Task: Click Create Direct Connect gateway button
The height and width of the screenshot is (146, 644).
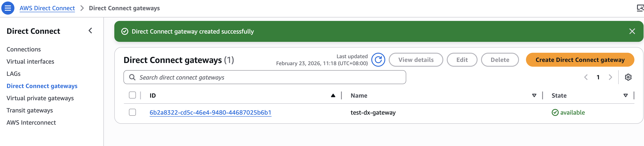Action: 580,60
